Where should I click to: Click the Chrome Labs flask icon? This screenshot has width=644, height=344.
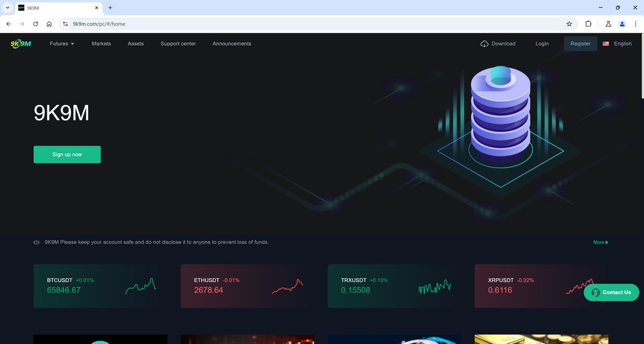point(608,24)
